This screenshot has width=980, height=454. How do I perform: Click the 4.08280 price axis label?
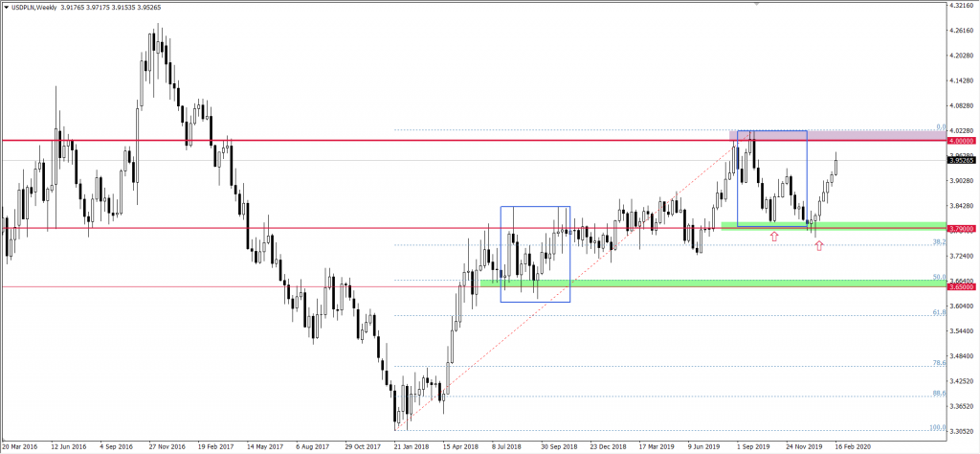click(961, 105)
